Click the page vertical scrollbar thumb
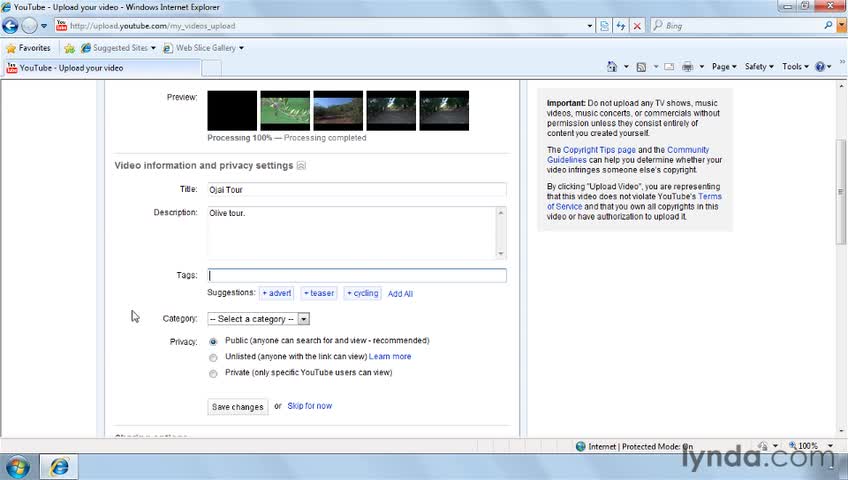 pyautogui.click(x=841, y=192)
